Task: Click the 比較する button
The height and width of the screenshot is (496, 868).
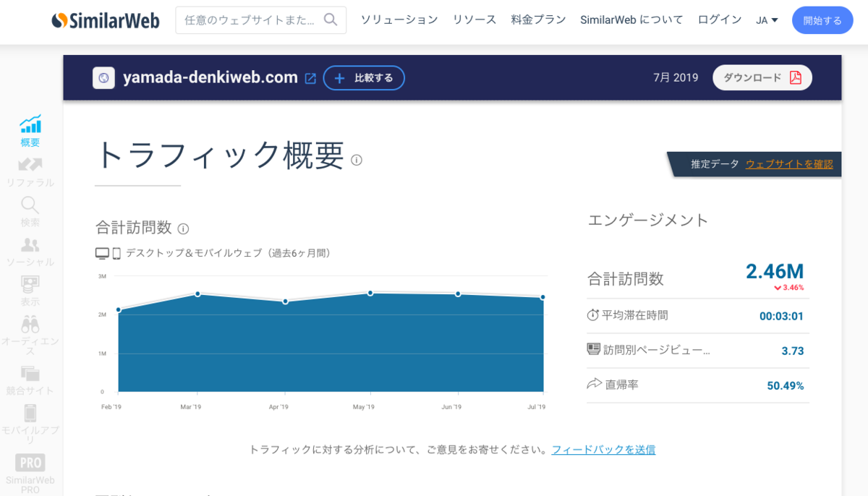Action: [364, 78]
